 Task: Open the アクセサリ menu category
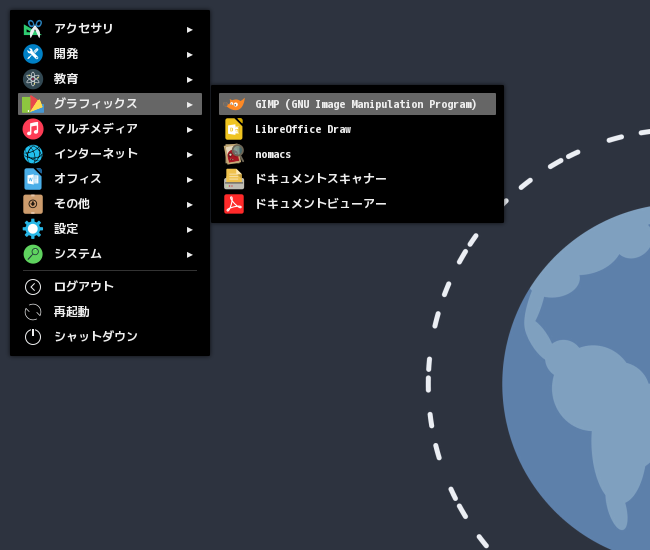click(x=110, y=29)
